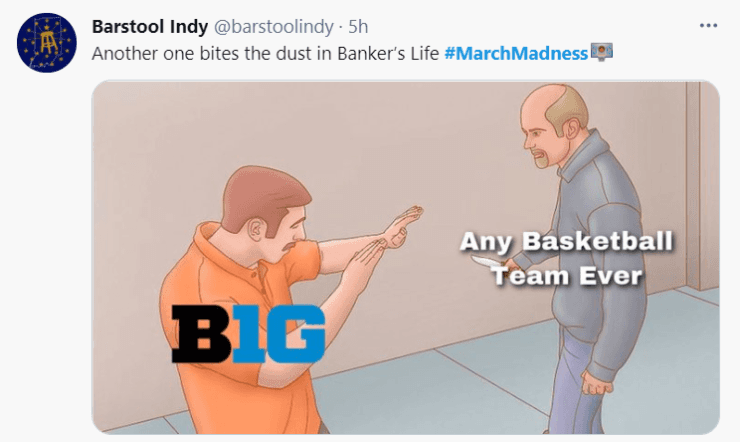Screen dimensions: 740x442
Task: Click the @barstoolindy handle
Action: click(274, 26)
